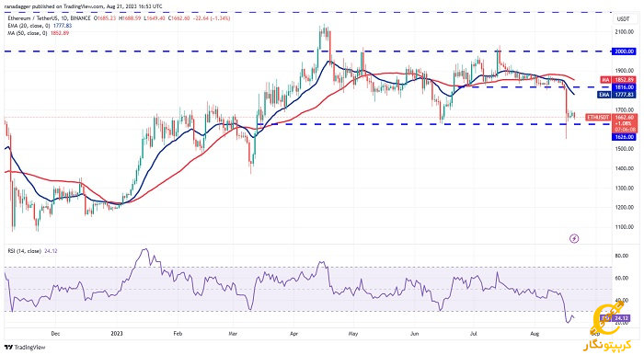Image resolution: width=644 pixels, height=355 pixels.
Task: Click the 2000.00 dashed line price label
Action: tap(624, 52)
